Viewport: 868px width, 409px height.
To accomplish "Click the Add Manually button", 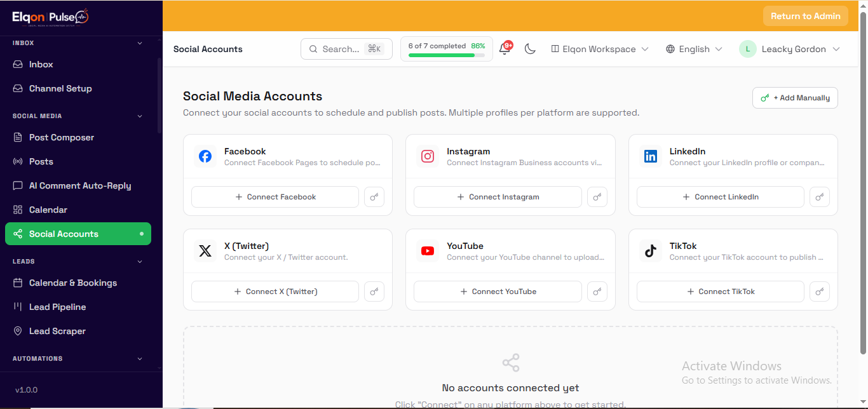I will [795, 98].
